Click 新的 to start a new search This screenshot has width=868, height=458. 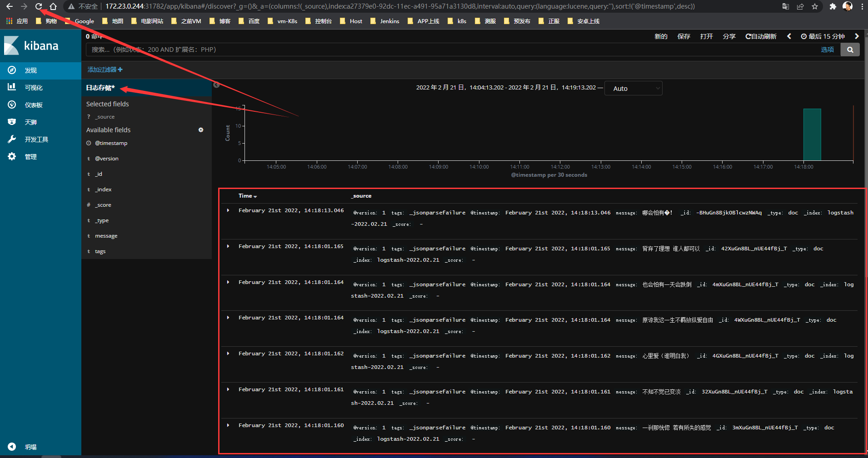(x=661, y=36)
